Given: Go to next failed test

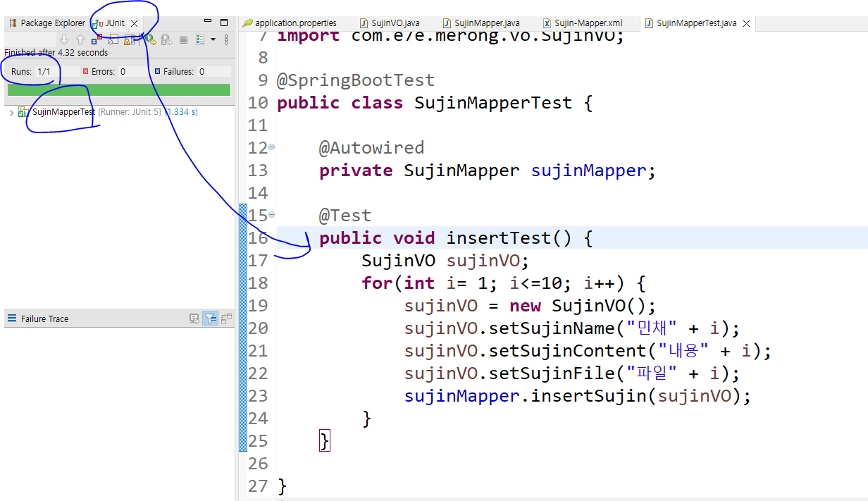Looking at the screenshot, I should tap(63, 39).
